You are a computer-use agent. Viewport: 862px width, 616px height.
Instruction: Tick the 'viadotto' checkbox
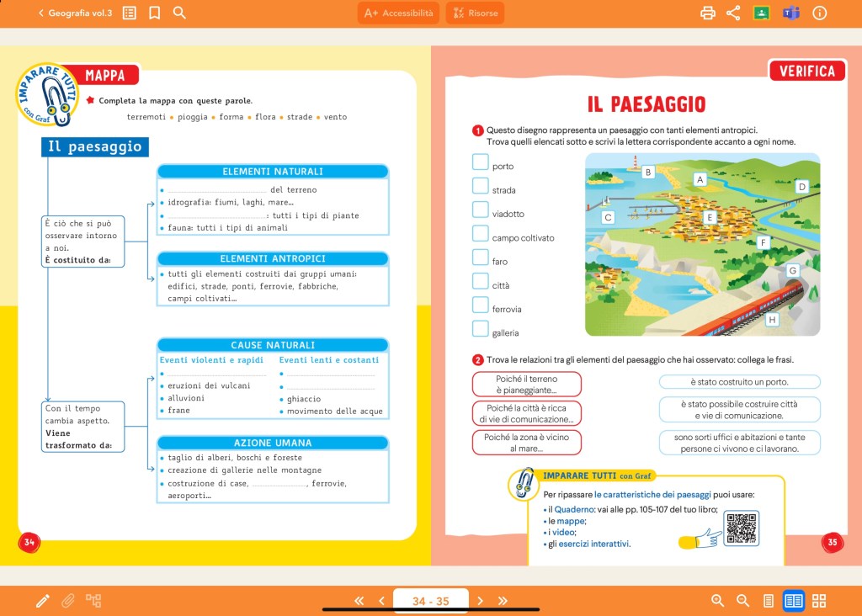tap(480, 210)
